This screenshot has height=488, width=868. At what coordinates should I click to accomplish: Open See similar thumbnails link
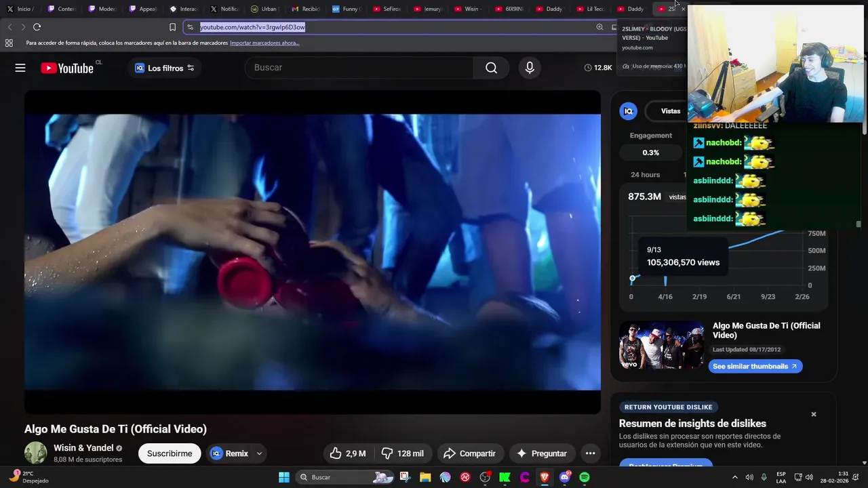(755, 366)
